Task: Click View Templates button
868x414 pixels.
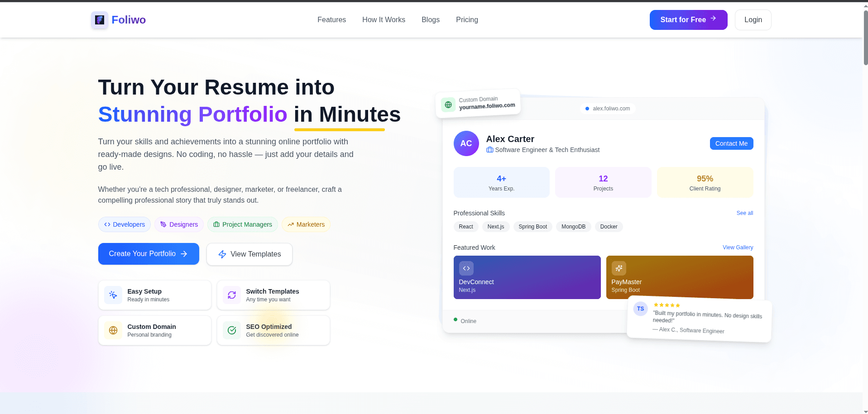Action: [x=249, y=254]
